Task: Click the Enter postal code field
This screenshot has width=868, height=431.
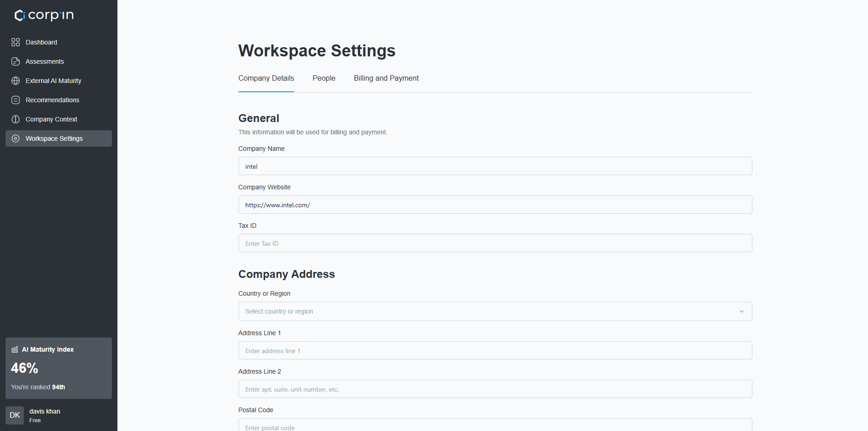Action: pyautogui.click(x=495, y=425)
